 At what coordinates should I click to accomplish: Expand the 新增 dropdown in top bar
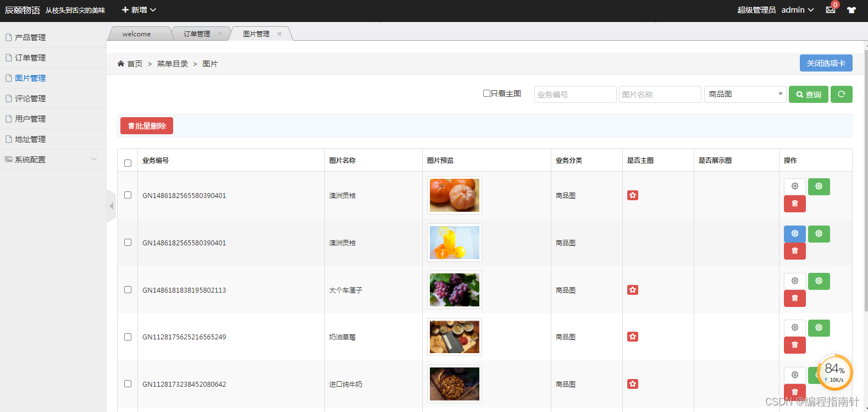tap(139, 10)
